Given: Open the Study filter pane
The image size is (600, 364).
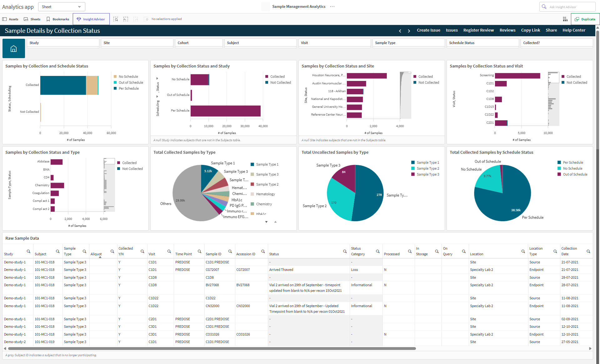Looking at the screenshot, I should pos(63,43).
